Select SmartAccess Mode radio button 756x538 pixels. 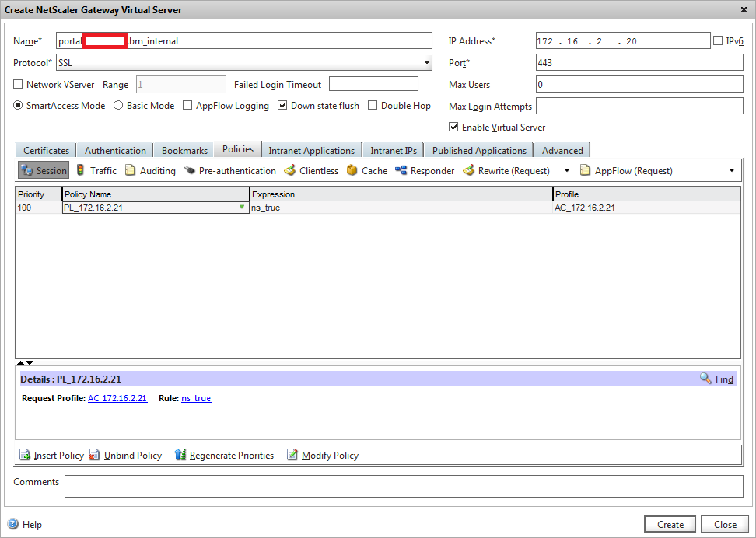coord(18,105)
